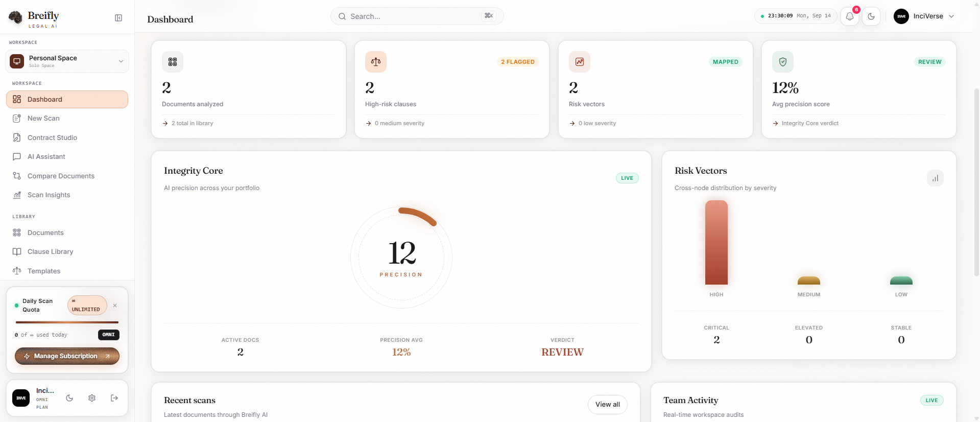Open Contract Studio
This screenshot has height=422, width=980.
[x=67, y=138]
